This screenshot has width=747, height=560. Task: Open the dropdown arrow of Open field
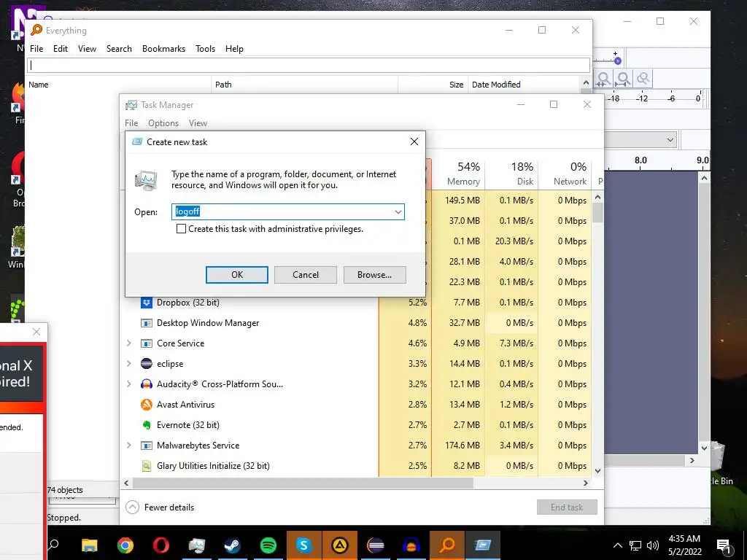tap(398, 212)
